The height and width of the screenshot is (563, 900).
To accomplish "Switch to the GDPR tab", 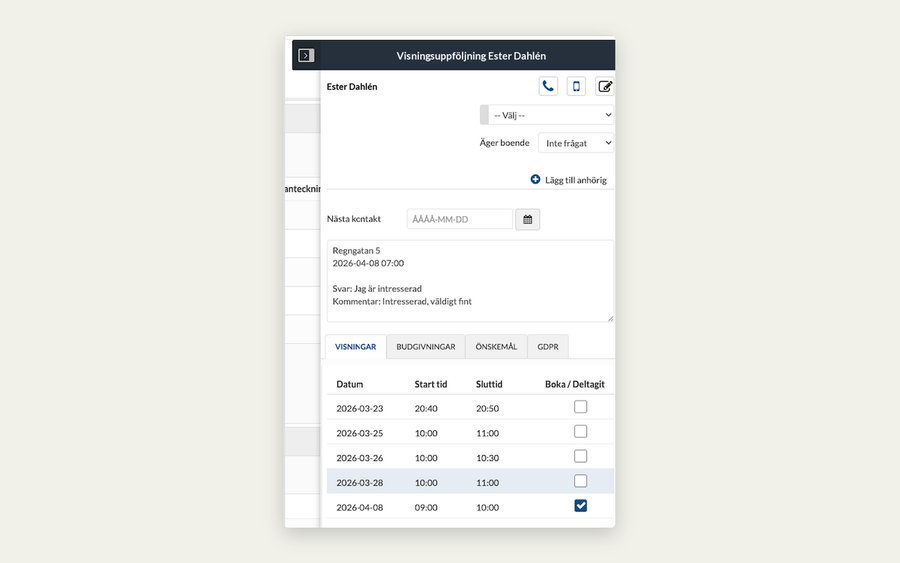I will (x=548, y=347).
